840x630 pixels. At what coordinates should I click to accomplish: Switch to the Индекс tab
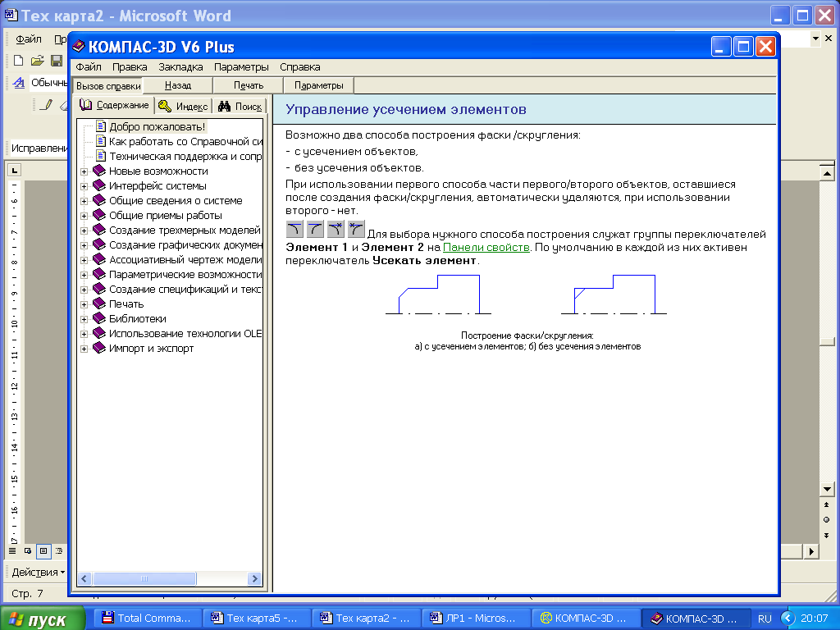pyautogui.click(x=183, y=106)
